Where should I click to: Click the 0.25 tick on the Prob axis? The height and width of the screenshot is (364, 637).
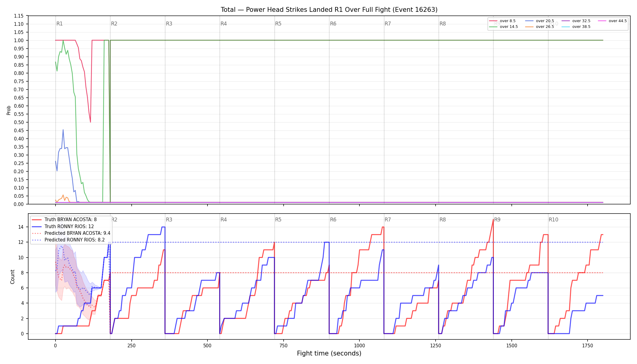(19, 163)
